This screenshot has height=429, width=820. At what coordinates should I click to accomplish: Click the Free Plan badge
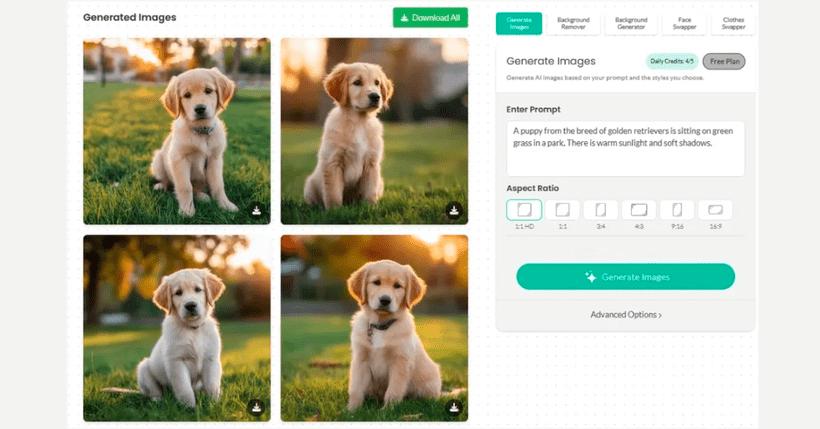pos(723,62)
